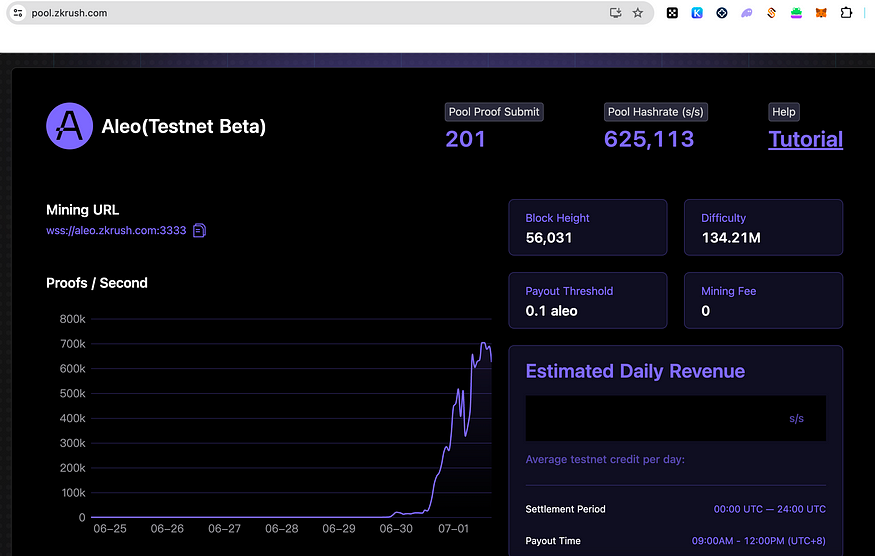The height and width of the screenshot is (556, 875).
Task: Click the Pool Proof Submit label
Action: [x=494, y=112]
